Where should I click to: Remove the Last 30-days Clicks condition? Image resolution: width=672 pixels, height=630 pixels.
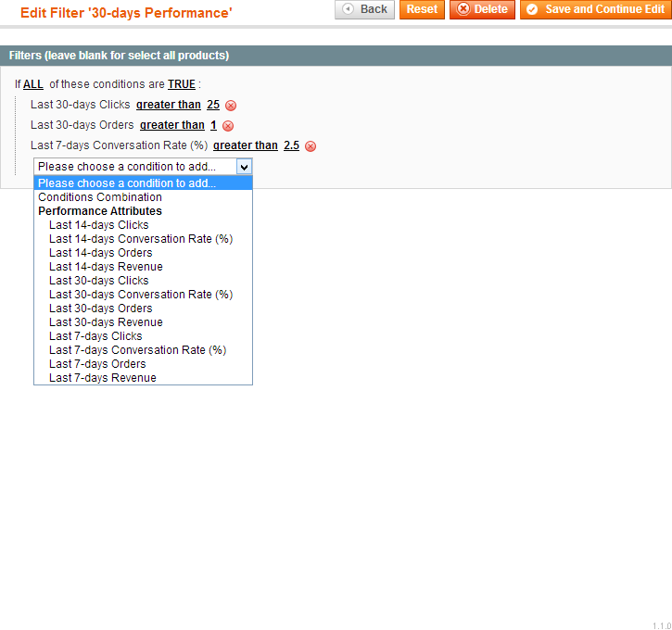pyautogui.click(x=231, y=106)
